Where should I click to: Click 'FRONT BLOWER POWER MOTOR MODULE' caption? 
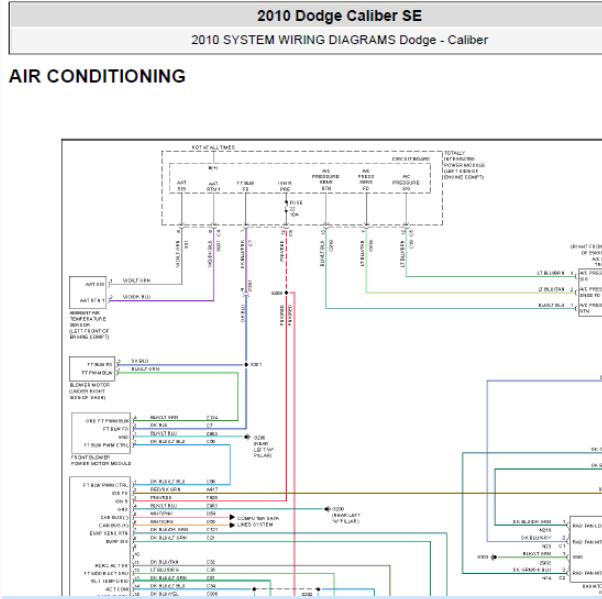click(101, 460)
